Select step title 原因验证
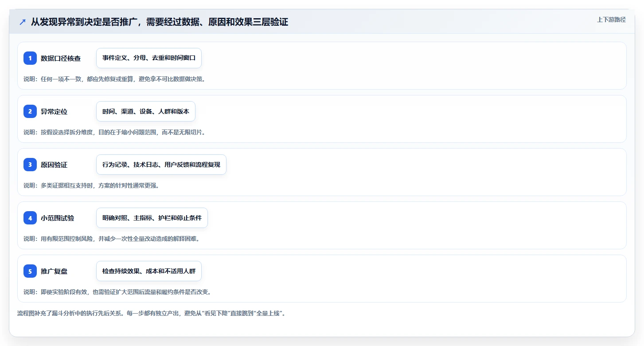 click(54, 165)
